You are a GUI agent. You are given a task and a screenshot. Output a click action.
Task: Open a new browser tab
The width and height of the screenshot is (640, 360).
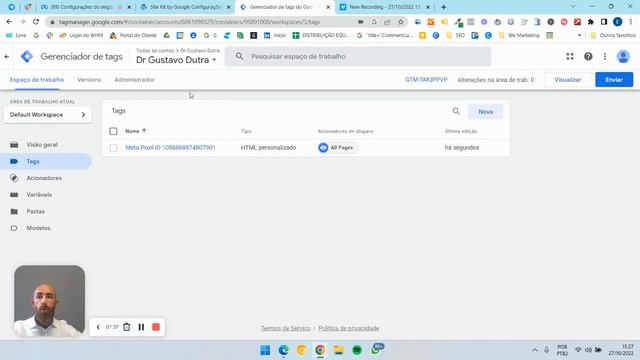pos(443,7)
